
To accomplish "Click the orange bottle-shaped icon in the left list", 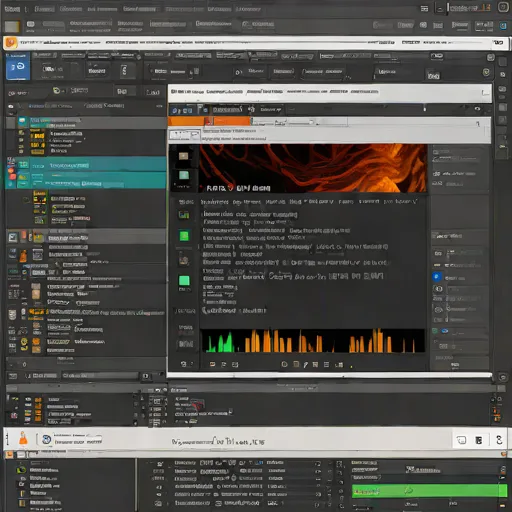I will 23,256.
